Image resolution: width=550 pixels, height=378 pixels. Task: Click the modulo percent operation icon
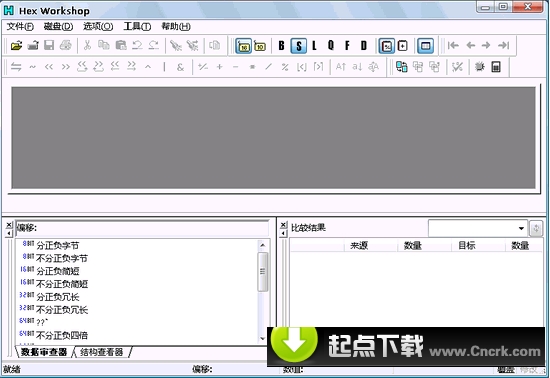(285, 67)
